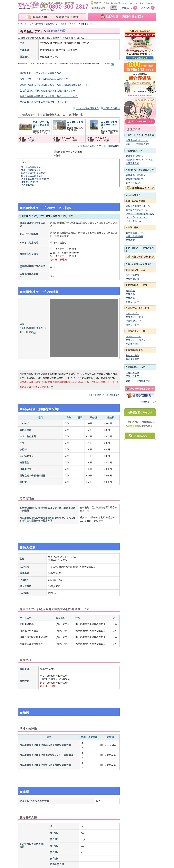The image size is (174, 868).
Task: Open 入居前の注意 sidebar link
Action: [132, 373]
